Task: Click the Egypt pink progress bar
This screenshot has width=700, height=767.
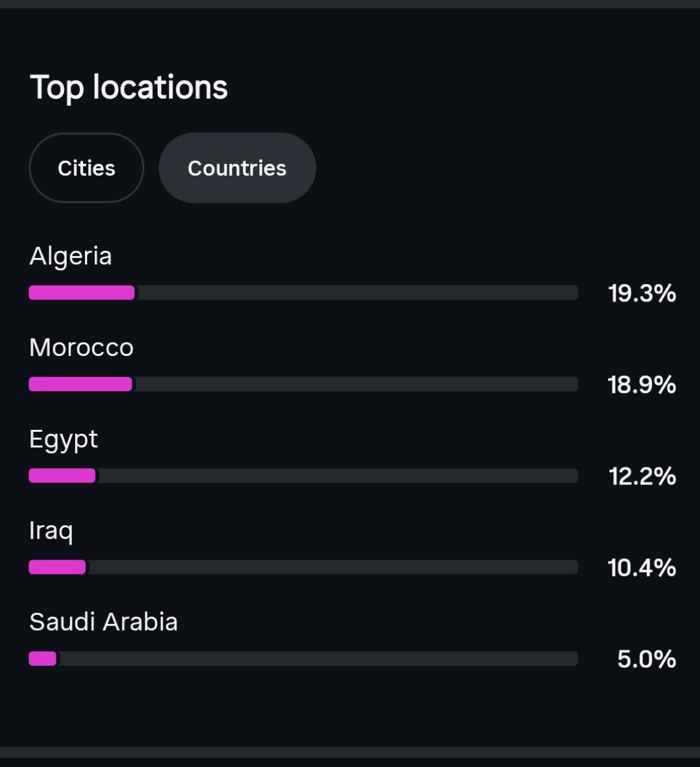Action: (x=62, y=475)
